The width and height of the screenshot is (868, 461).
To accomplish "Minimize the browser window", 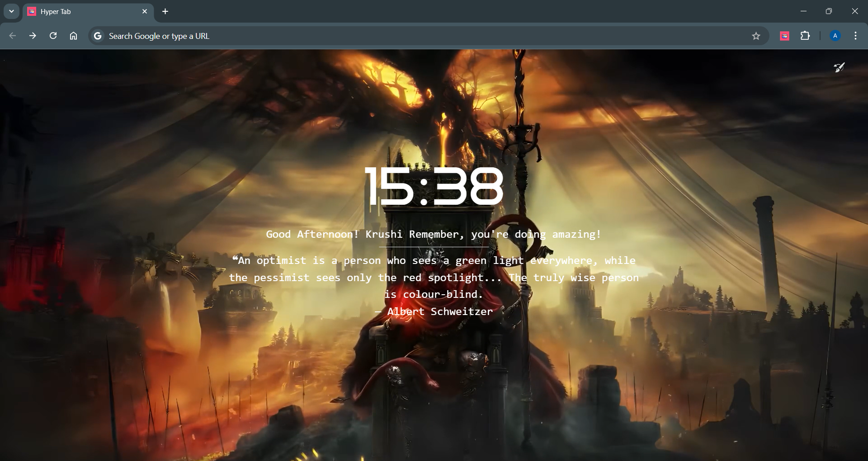I will pos(803,11).
